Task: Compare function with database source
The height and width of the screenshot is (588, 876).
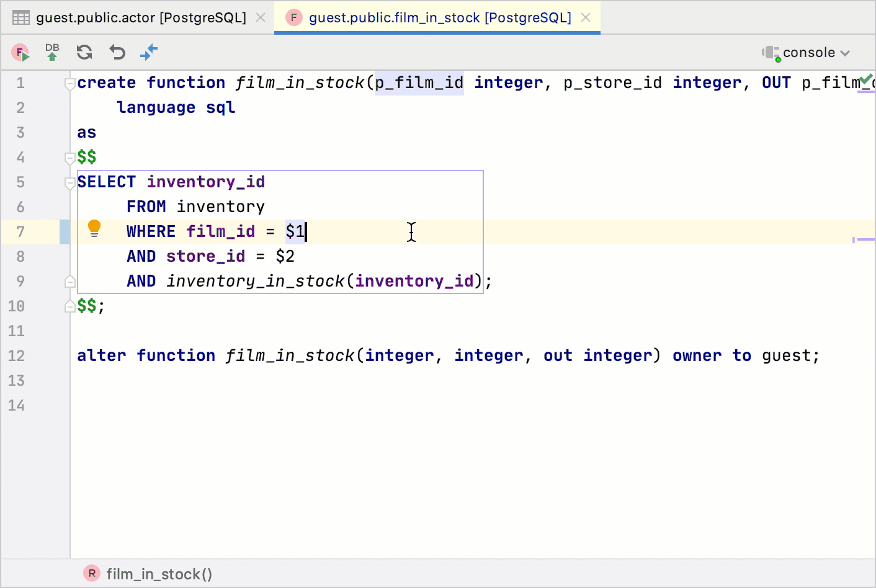Action: [x=149, y=53]
